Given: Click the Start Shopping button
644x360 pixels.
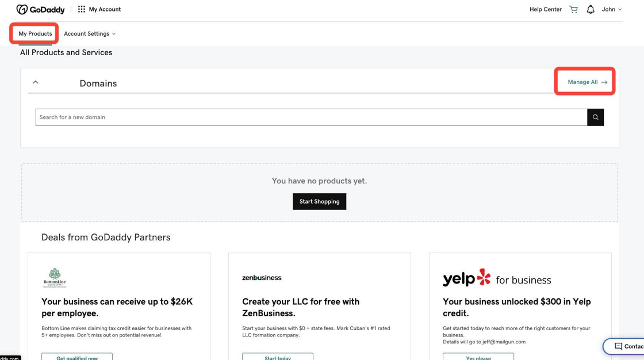Looking at the screenshot, I should 320,201.
